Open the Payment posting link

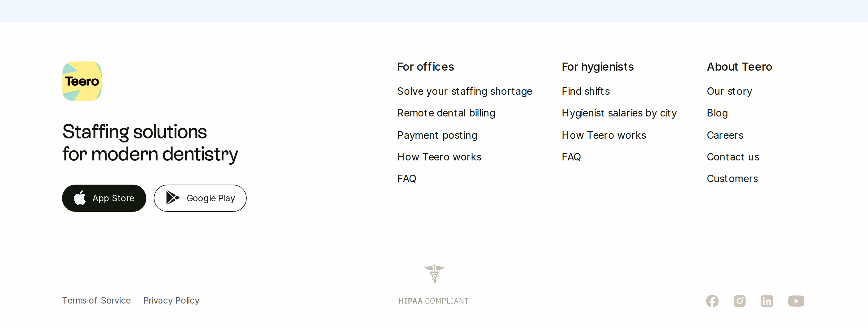coord(437,135)
